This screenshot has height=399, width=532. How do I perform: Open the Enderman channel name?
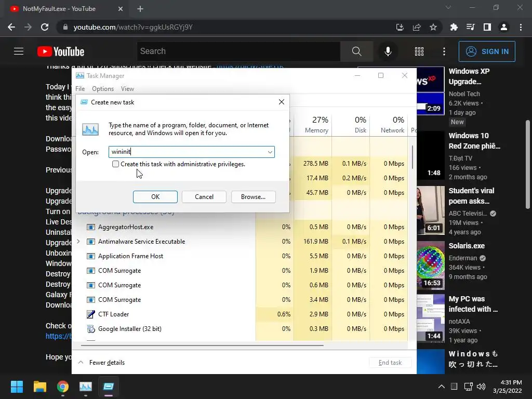click(x=463, y=258)
